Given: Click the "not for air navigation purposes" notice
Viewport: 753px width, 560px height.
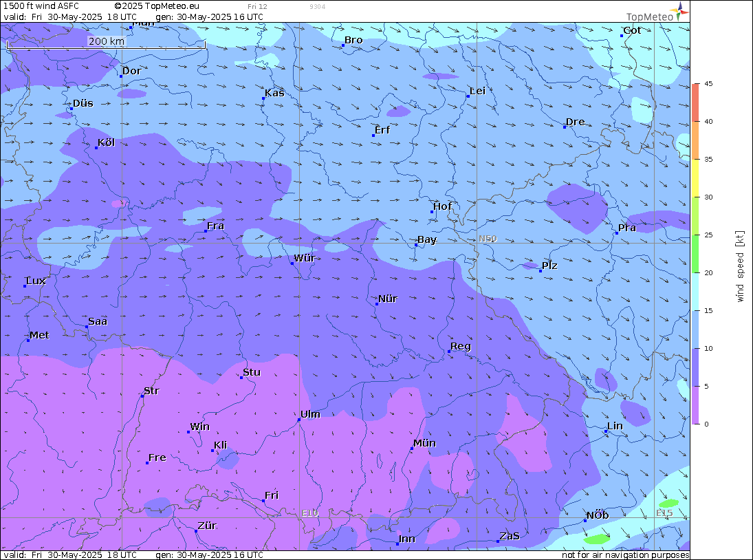Looking at the screenshot, I should point(625,555).
